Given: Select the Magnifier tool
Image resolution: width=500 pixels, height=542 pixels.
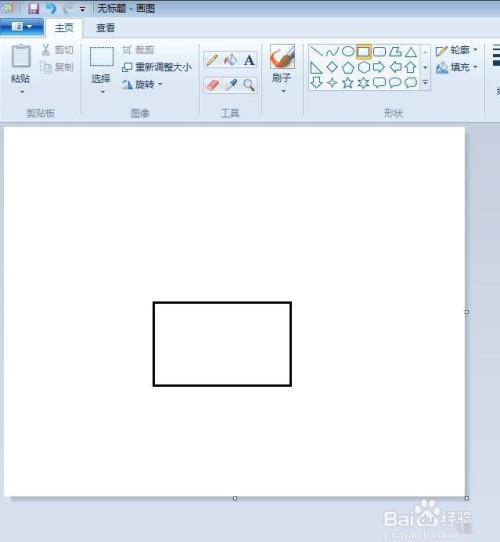Looking at the screenshot, I should pyautogui.click(x=249, y=85).
